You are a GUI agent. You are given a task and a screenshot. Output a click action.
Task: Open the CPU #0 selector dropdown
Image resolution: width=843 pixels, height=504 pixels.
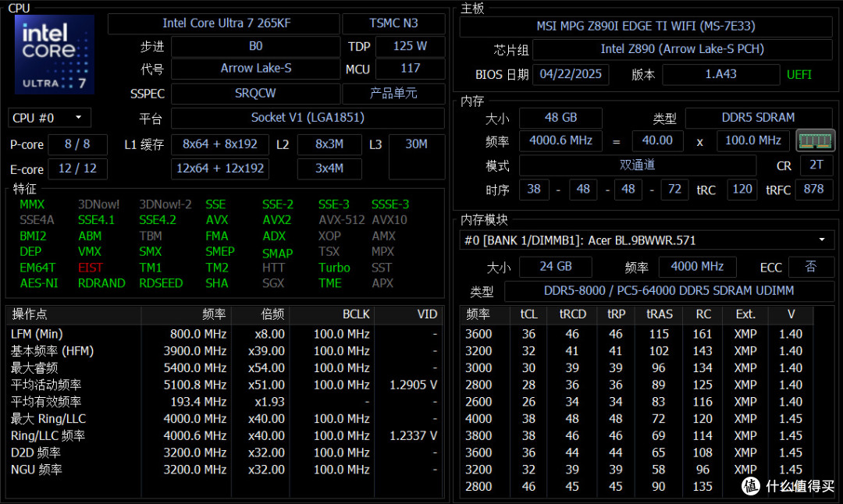click(x=49, y=118)
